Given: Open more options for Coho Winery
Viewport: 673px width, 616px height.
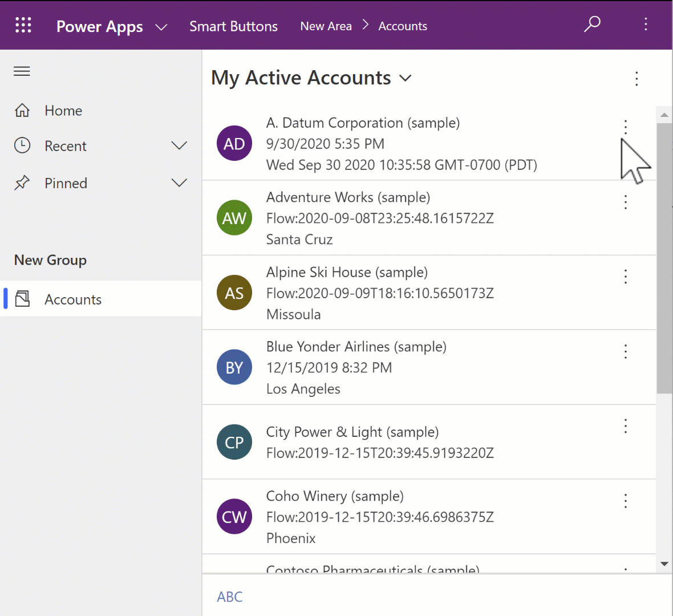Looking at the screenshot, I should pos(625,501).
